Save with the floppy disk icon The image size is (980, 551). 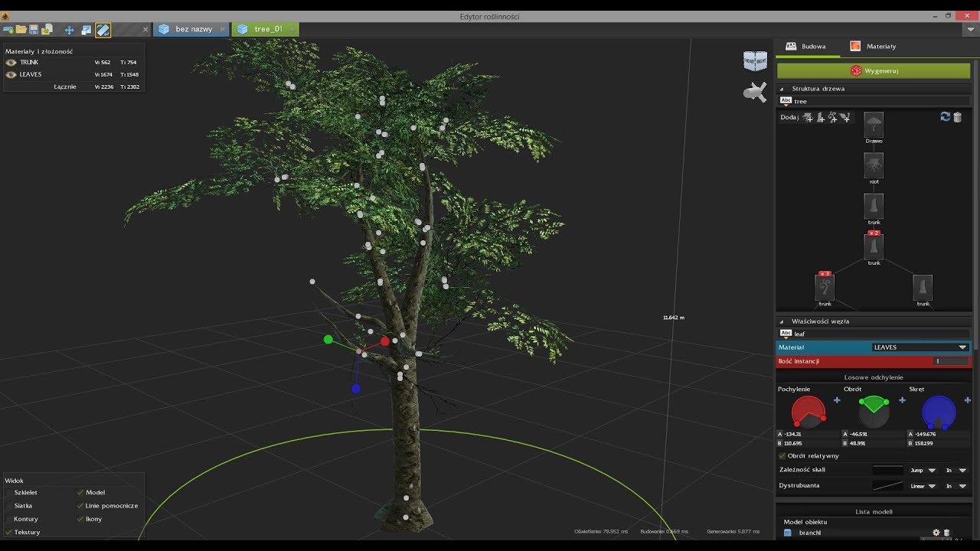pos(34,29)
